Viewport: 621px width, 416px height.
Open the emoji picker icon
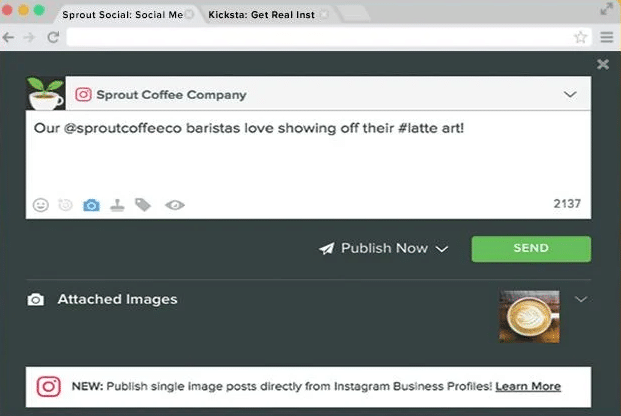[x=40, y=205]
